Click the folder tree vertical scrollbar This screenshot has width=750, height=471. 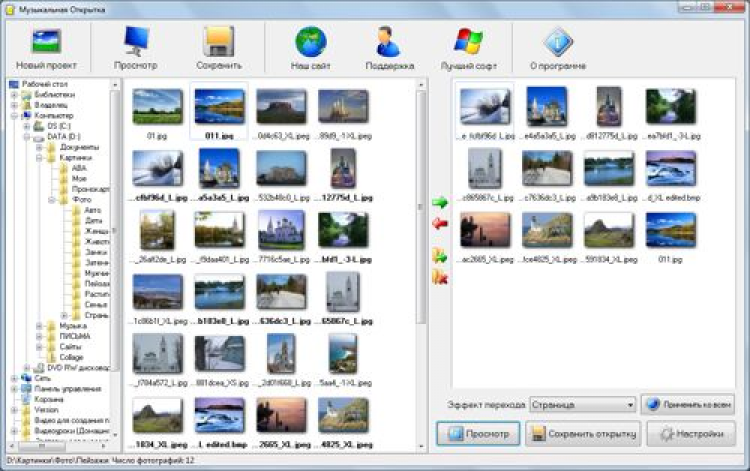(x=115, y=230)
